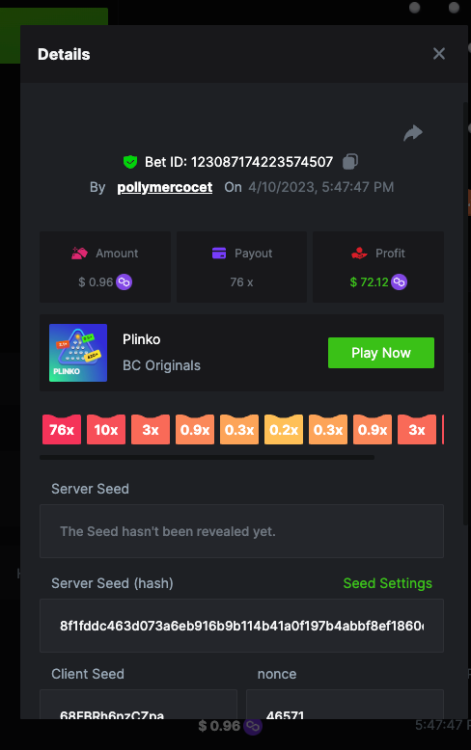Click the Amount currency coin icon
Screen dimensions: 471x750
[124, 282]
